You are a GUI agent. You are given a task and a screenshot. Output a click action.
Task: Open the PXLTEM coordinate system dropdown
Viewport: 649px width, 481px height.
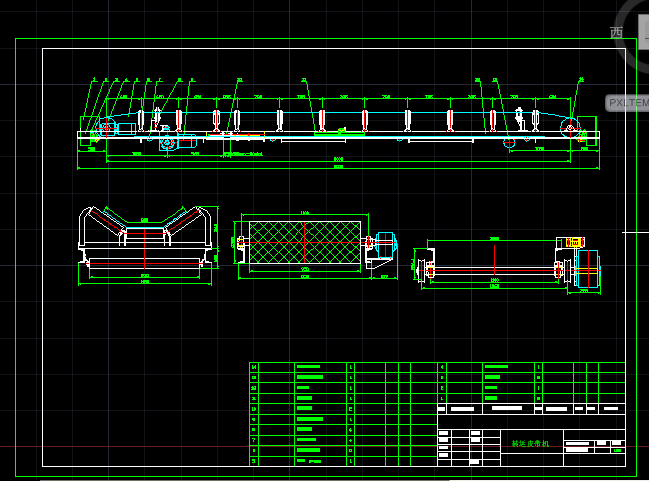click(x=627, y=103)
